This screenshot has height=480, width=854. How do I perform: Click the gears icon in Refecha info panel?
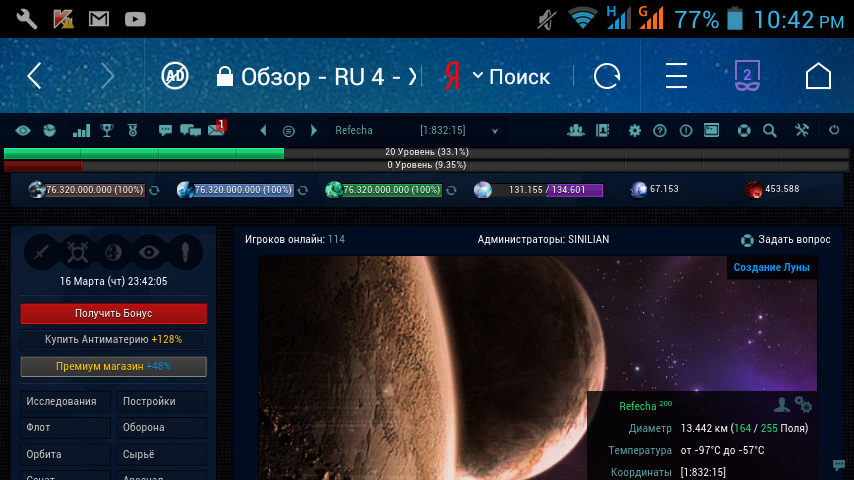coord(803,405)
